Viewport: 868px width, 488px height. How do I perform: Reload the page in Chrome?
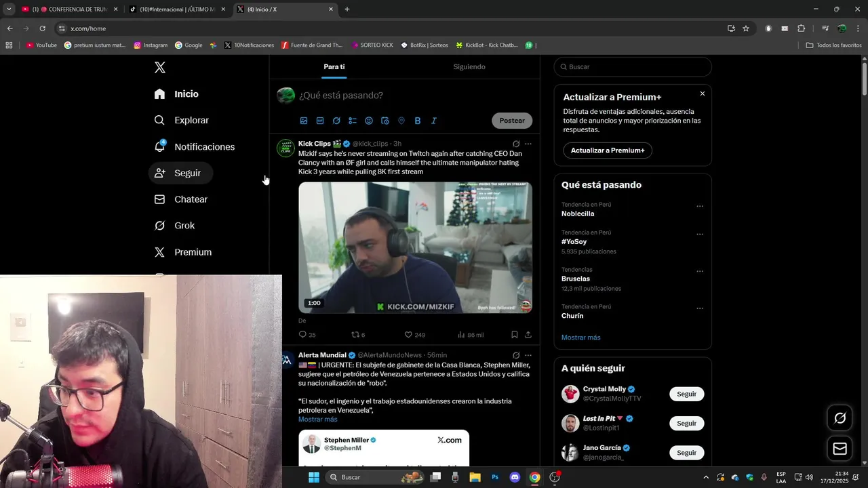42,28
